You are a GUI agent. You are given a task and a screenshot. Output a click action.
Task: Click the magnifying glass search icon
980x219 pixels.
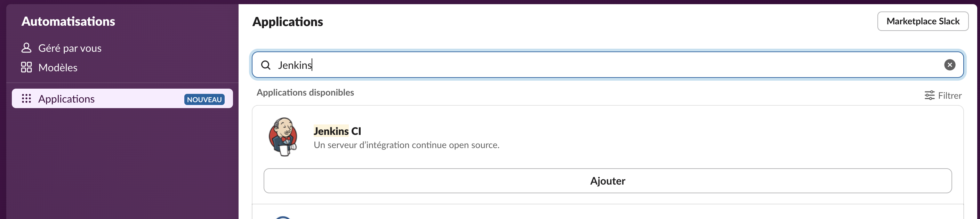pos(266,65)
